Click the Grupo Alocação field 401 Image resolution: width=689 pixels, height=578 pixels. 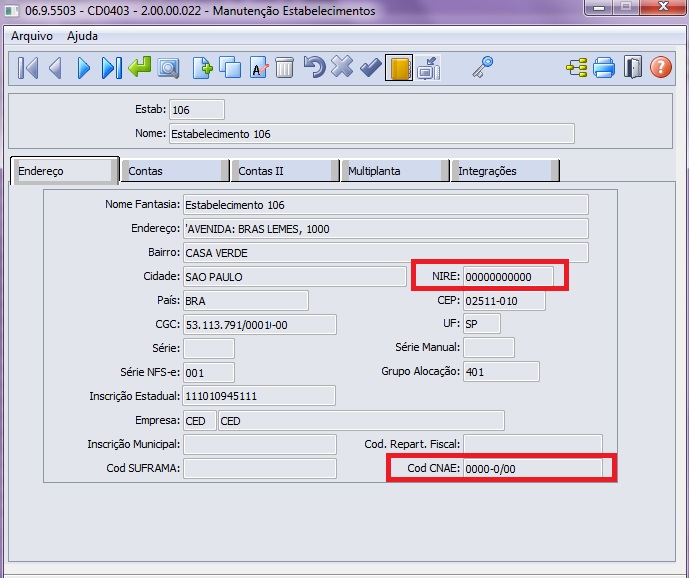tap(501, 371)
